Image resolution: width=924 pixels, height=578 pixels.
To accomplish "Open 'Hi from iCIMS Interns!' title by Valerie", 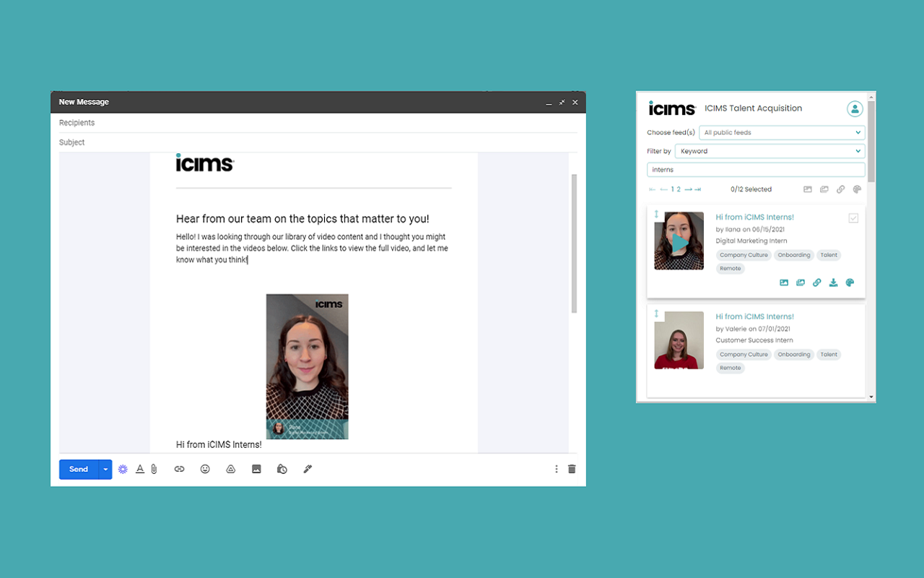I will (754, 316).
